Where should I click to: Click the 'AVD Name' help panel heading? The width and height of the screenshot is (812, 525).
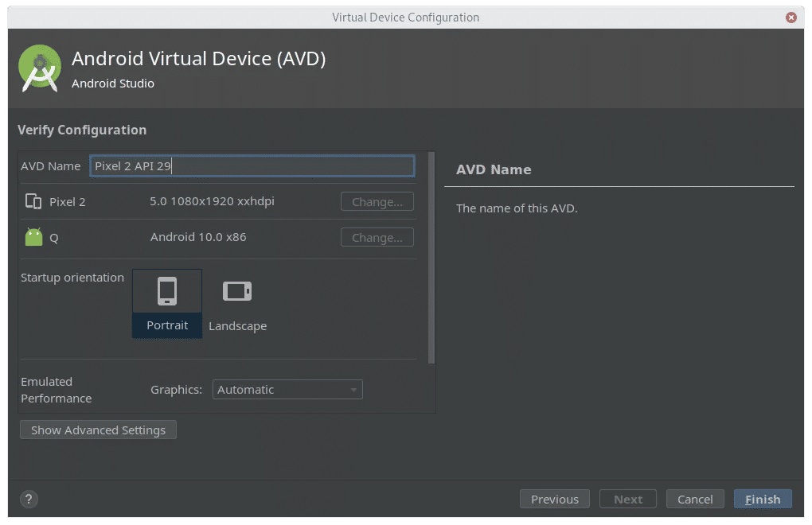coord(494,169)
